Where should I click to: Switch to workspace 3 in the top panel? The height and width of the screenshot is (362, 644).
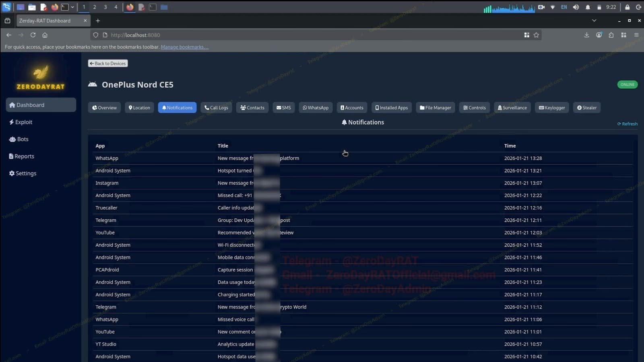[x=105, y=7]
